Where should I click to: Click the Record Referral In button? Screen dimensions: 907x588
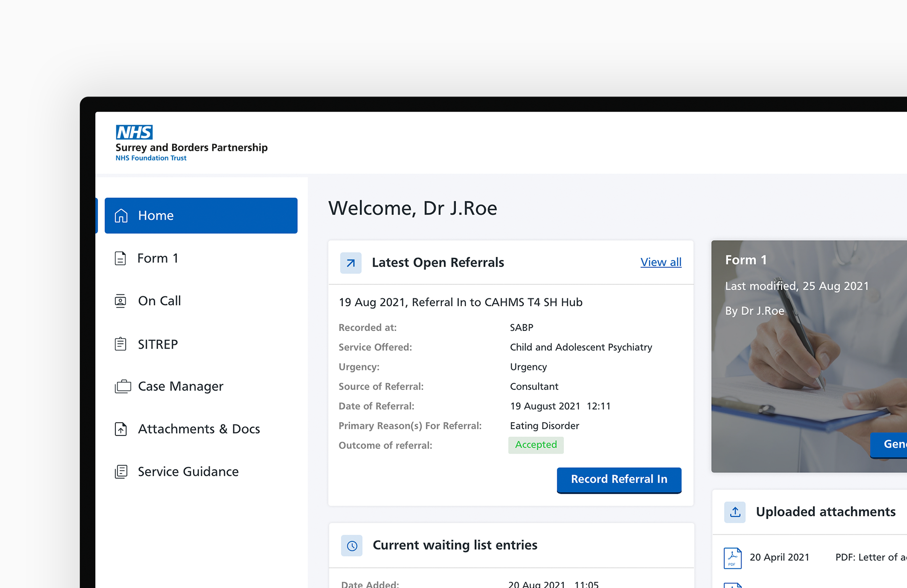[x=619, y=480]
